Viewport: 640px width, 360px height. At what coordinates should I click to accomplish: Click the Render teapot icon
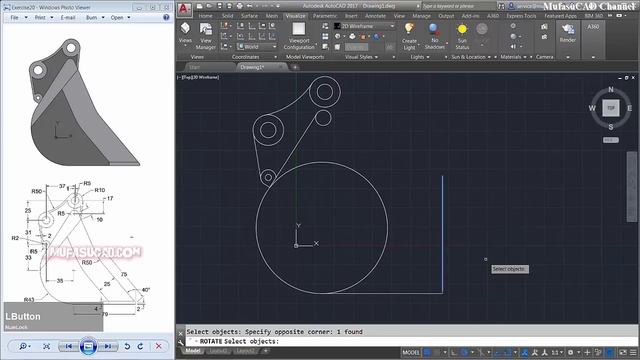pos(568,29)
